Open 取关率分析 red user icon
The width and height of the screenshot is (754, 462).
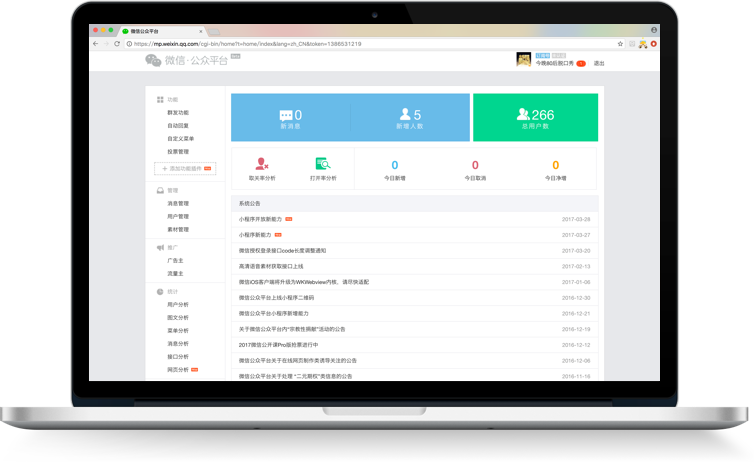click(x=262, y=163)
